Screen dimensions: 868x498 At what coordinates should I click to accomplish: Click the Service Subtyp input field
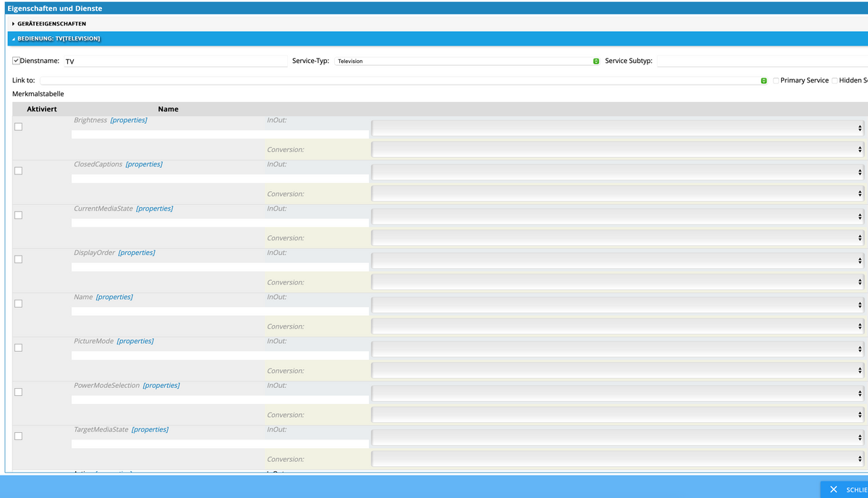(762, 61)
